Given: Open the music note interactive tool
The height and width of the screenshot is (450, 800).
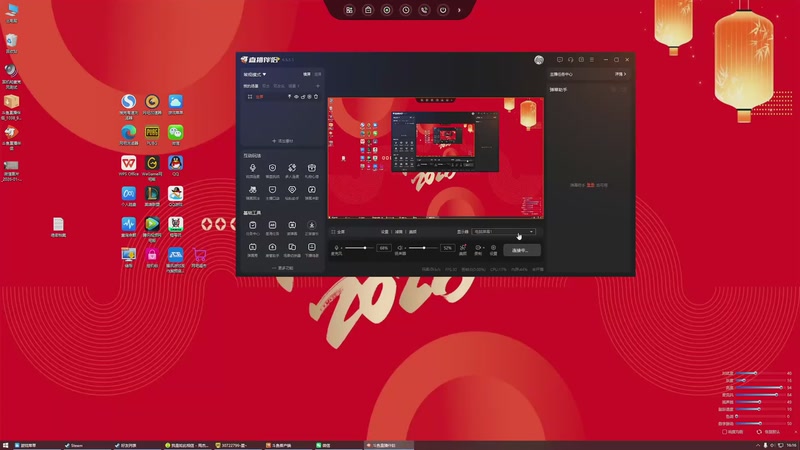Looking at the screenshot, I should [x=312, y=192].
